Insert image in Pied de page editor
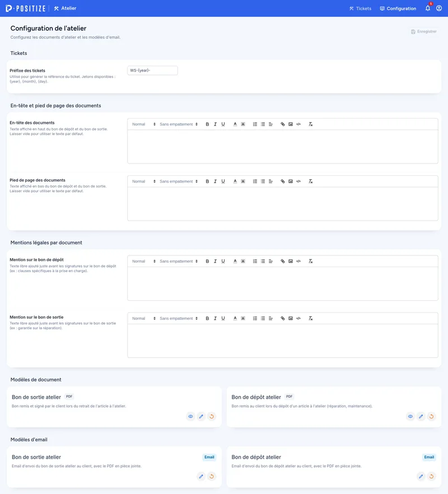 point(291,181)
